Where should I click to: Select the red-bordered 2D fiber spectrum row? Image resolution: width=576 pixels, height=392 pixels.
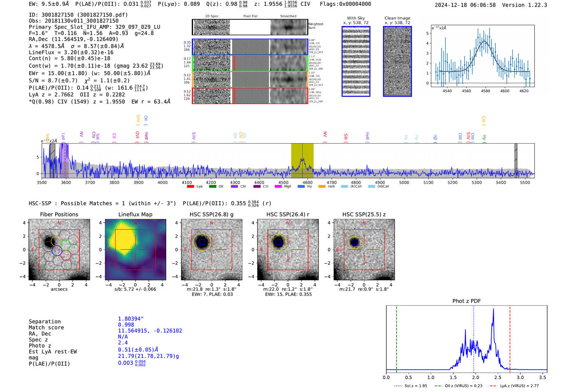[250, 95]
